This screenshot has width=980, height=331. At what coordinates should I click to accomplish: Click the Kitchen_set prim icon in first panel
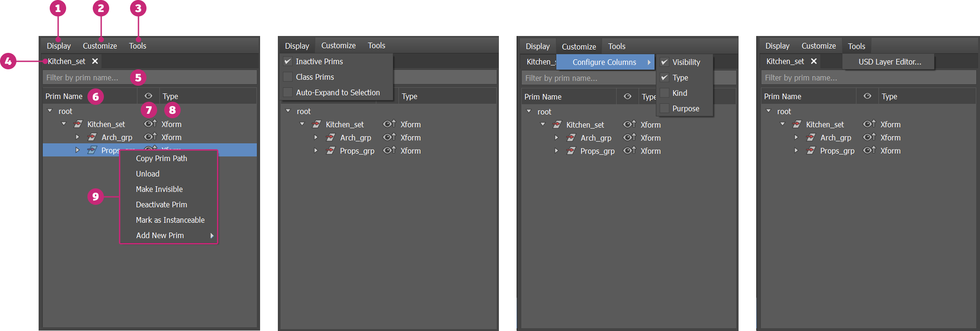(x=78, y=124)
